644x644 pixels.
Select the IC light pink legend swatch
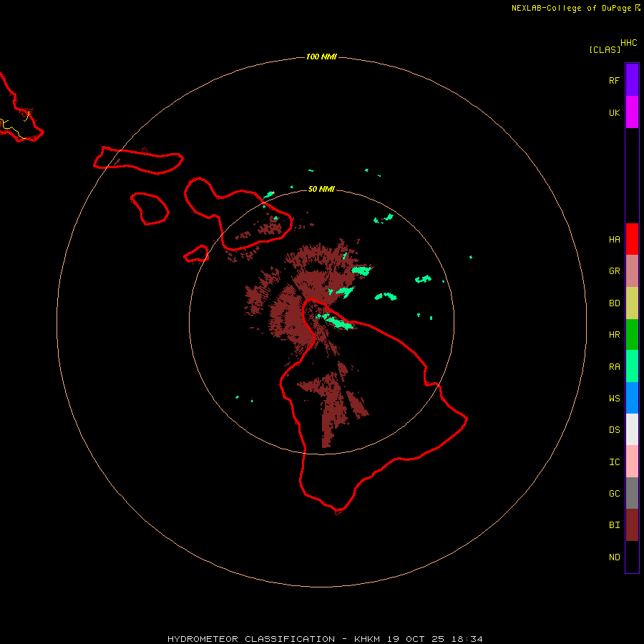coord(632,462)
